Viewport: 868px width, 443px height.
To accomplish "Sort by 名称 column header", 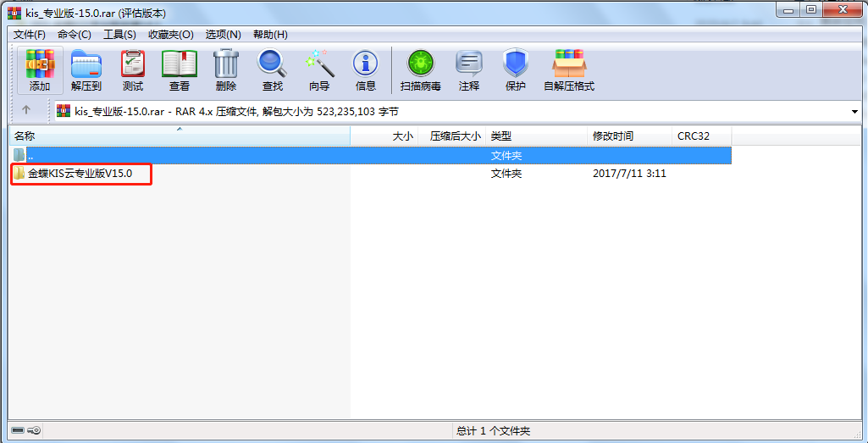I will tap(180, 136).
